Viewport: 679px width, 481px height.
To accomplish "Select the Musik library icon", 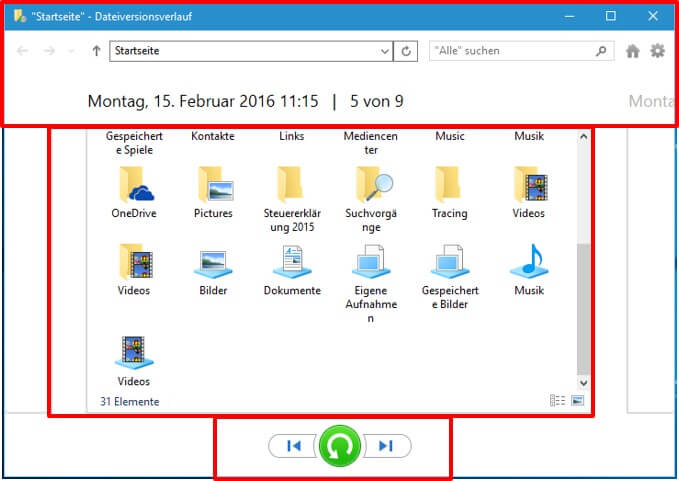I will pos(529,261).
